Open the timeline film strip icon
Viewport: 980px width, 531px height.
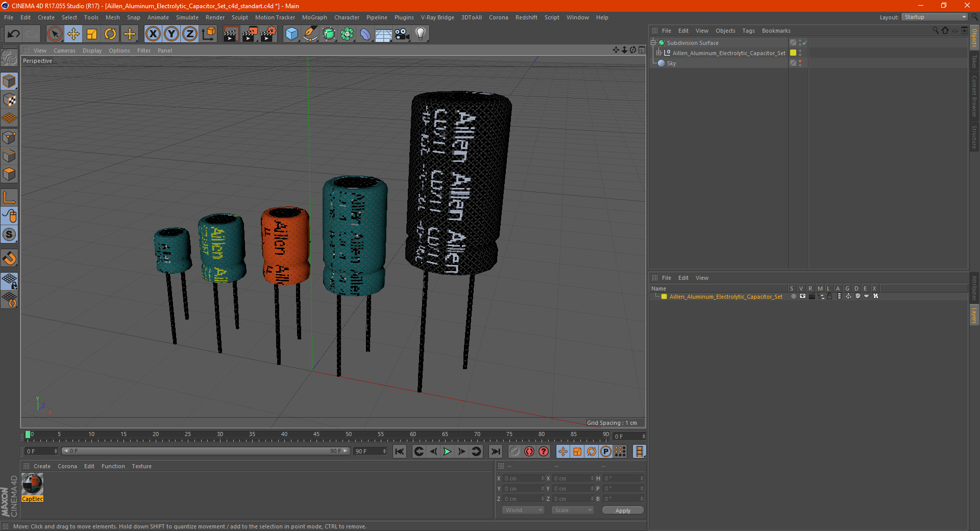pyautogui.click(x=639, y=451)
